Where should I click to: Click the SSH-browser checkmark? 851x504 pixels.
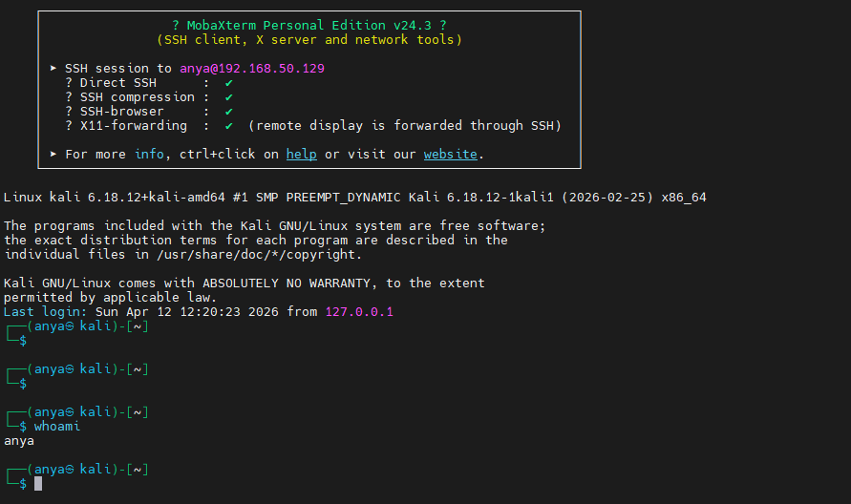pos(229,112)
